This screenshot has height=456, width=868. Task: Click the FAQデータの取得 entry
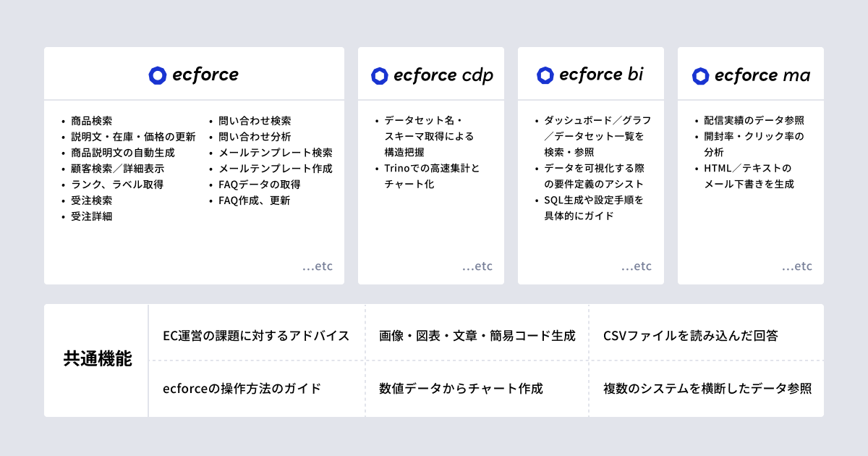(259, 185)
